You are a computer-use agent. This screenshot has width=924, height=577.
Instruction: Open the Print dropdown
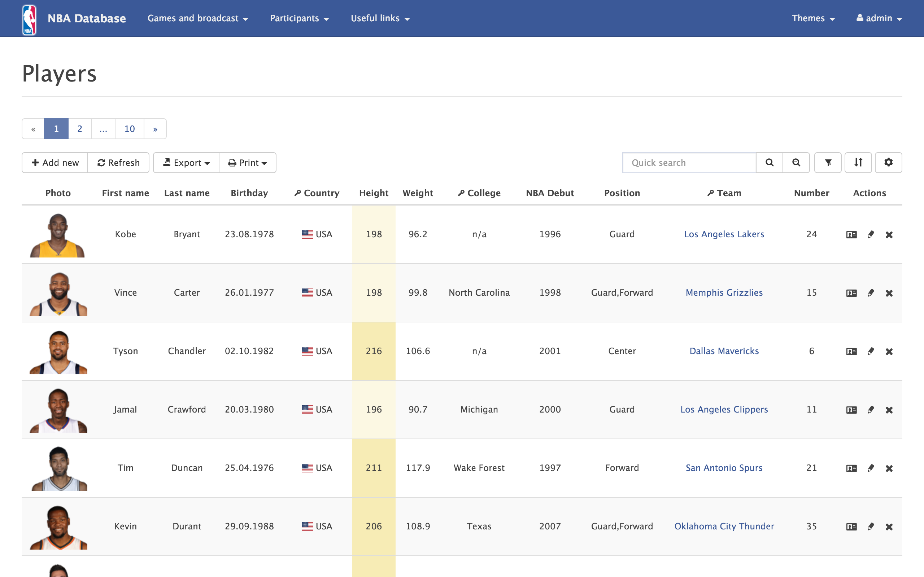coord(247,163)
